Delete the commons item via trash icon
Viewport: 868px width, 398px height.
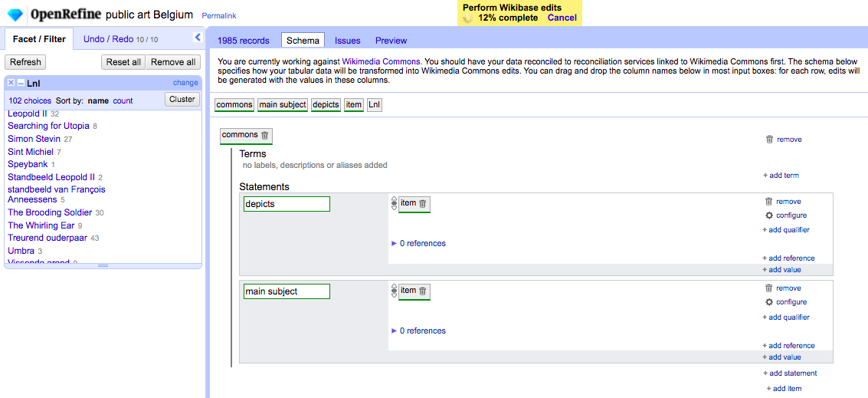[x=264, y=135]
